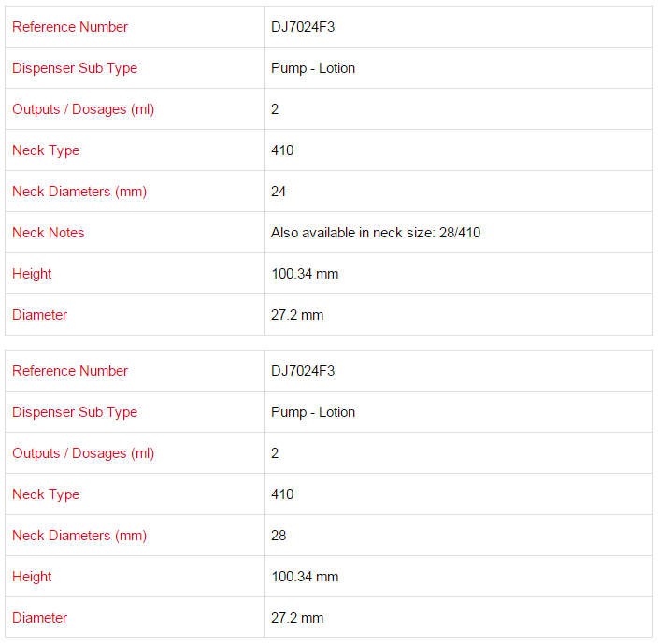The height and width of the screenshot is (644, 658).
Task: Select 'Also available in neck size: 28/410' text
Action: point(376,233)
